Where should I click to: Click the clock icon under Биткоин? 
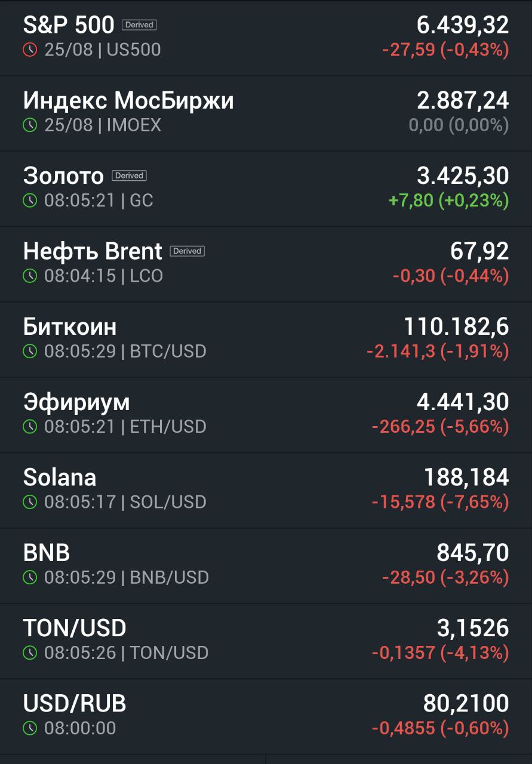point(30,351)
